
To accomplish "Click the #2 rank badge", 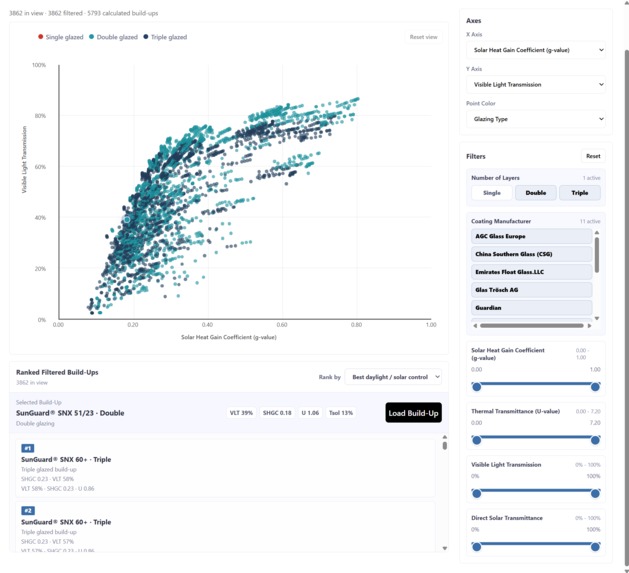I will [x=28, y=511].
